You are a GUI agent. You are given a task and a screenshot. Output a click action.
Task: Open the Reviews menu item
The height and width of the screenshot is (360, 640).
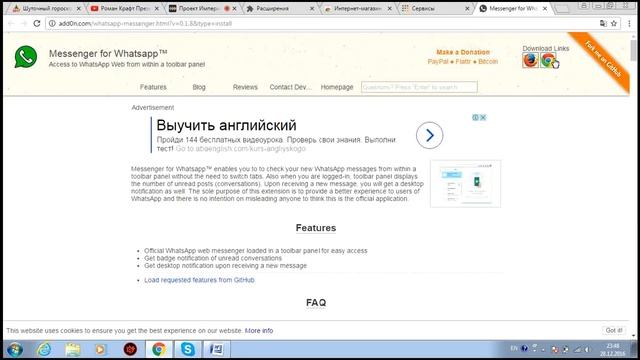click(245, 87)
